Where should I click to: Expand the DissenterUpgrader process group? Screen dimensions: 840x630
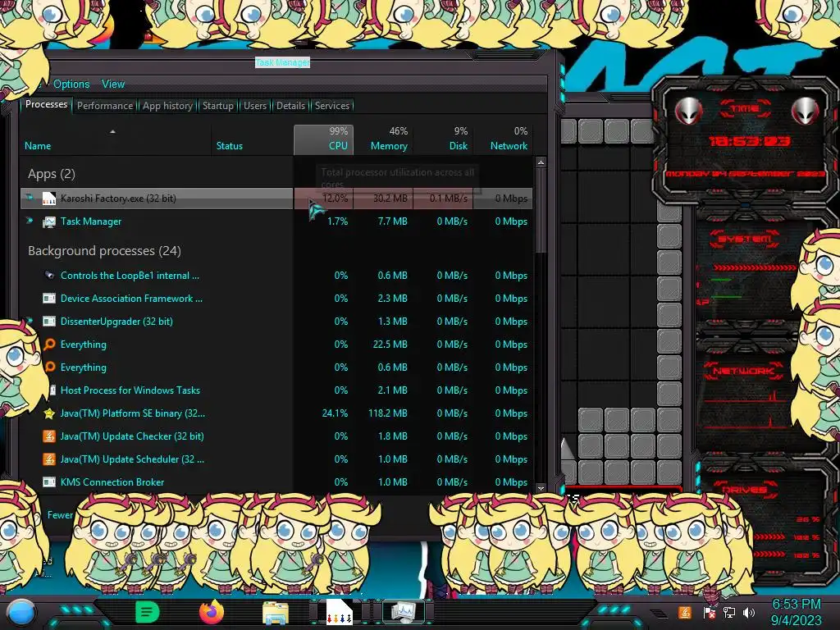point(29,321)
